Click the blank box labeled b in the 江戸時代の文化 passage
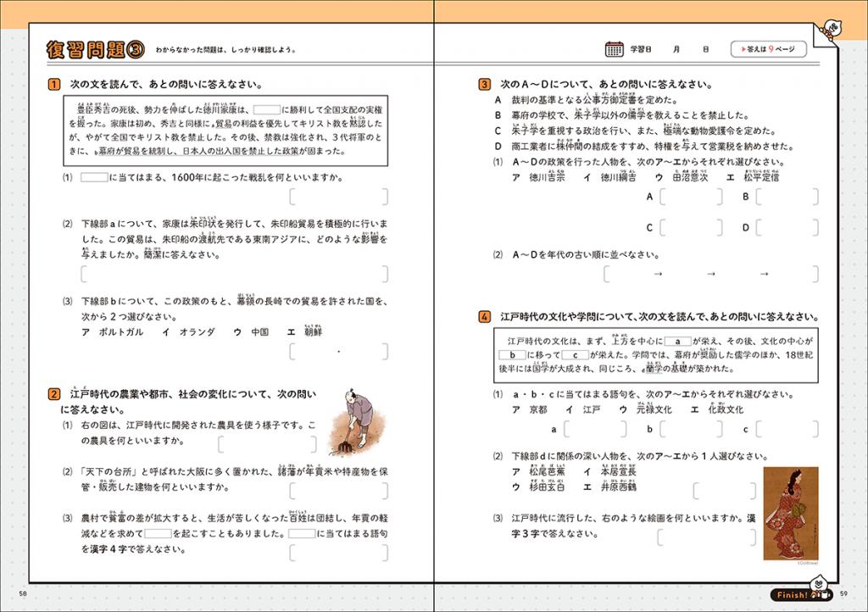868x612 pixels. pos(512,354)
